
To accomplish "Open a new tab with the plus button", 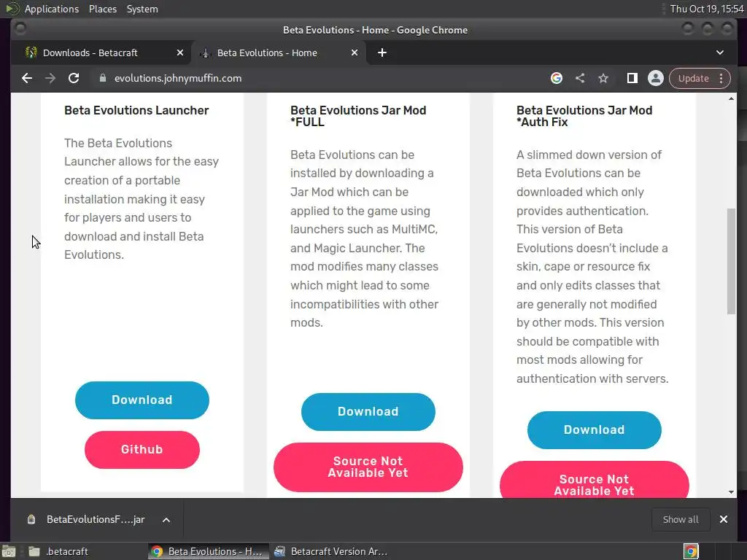I will (382, 52).
